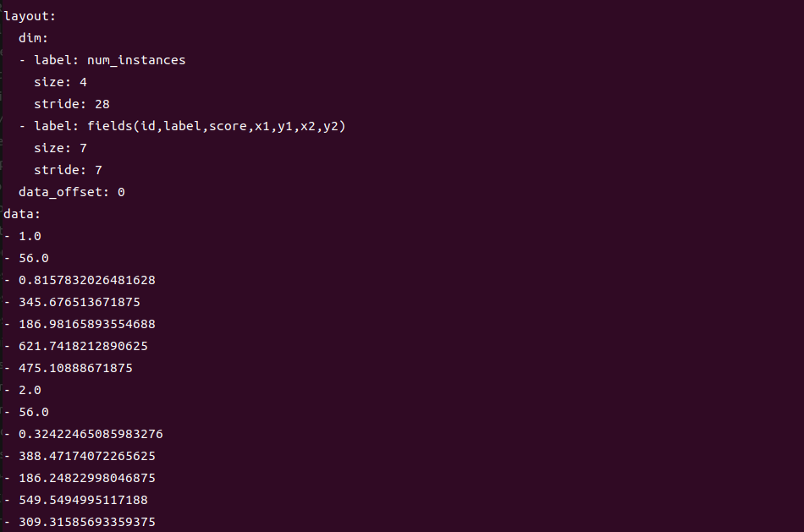This screenshot has height=532, width=804.
Task: Click the value 345.676513671875
Action: click(80, 303)
